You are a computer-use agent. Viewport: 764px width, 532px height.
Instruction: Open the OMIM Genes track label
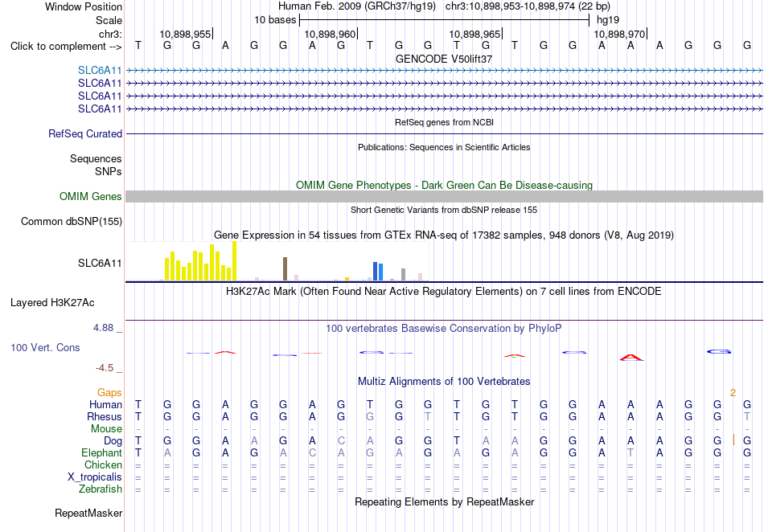click(x=91, y=197)
